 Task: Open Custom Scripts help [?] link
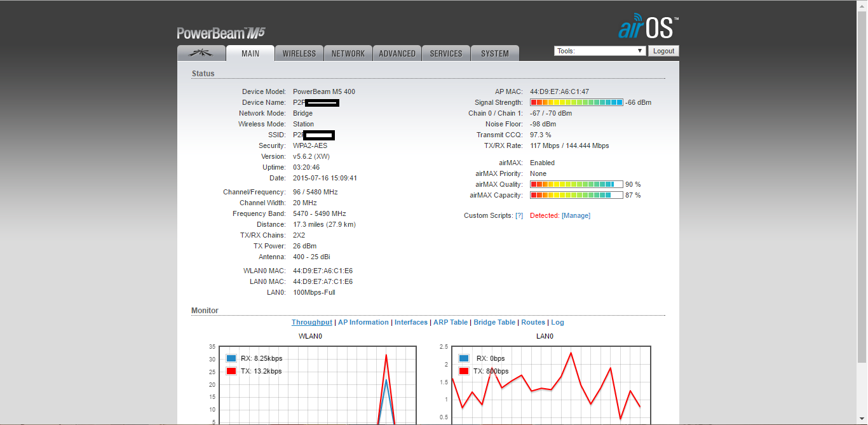tap(519, 216)
